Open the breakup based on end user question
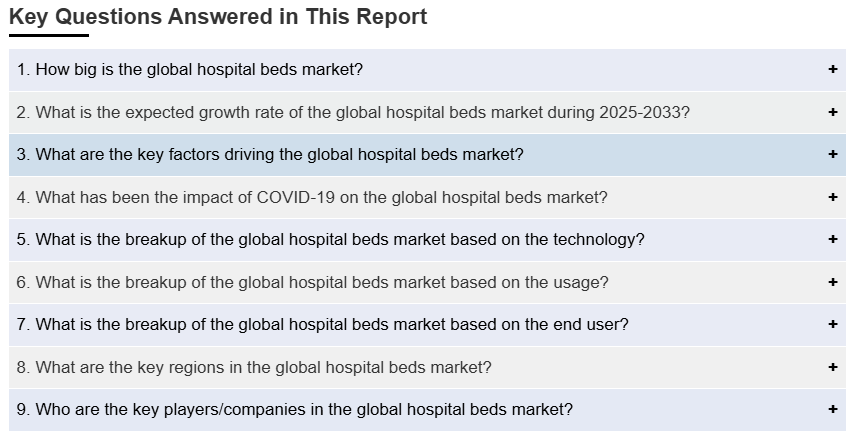This screenshot has width=852, height=439. pos(323,325)
